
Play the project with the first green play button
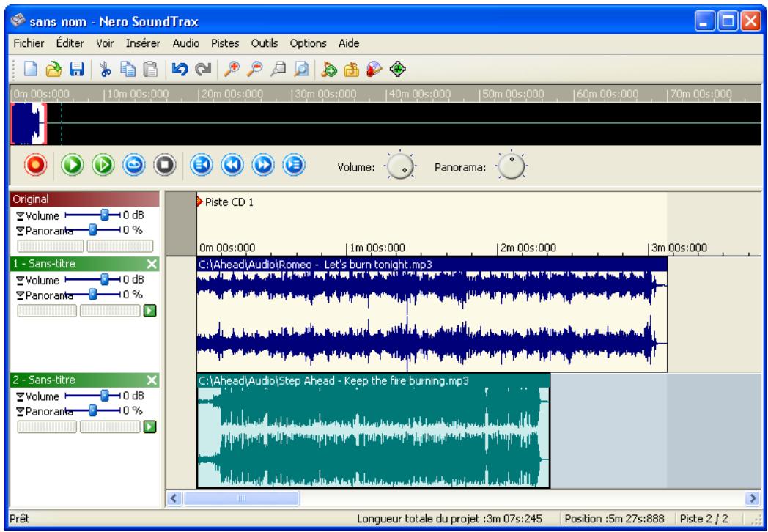pos(73,165)
